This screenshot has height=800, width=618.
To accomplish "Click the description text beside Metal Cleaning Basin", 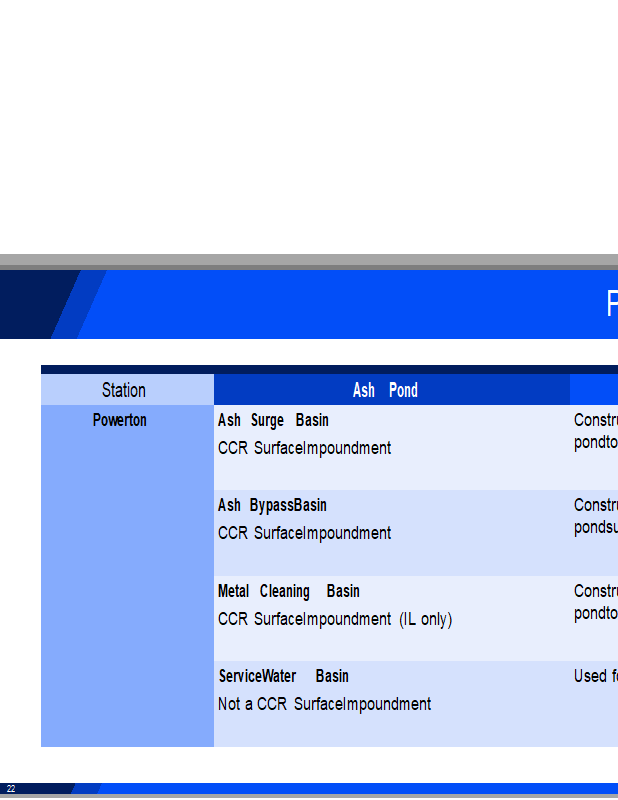I will pyautogui.click(x=595, y=602).
